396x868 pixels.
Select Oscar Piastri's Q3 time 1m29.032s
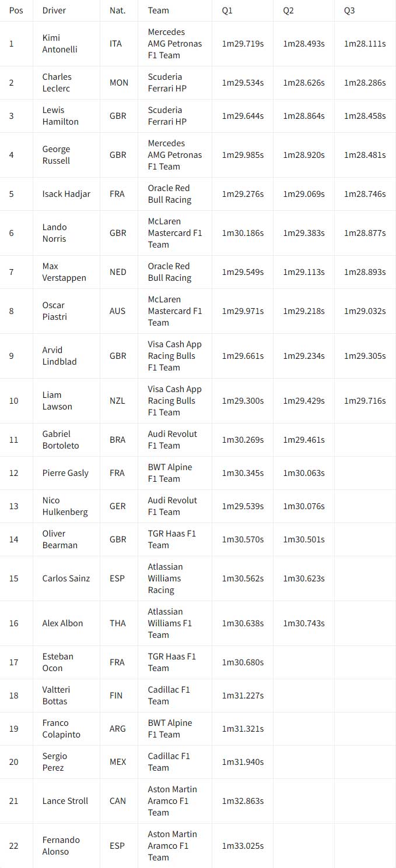coord(365,311)
